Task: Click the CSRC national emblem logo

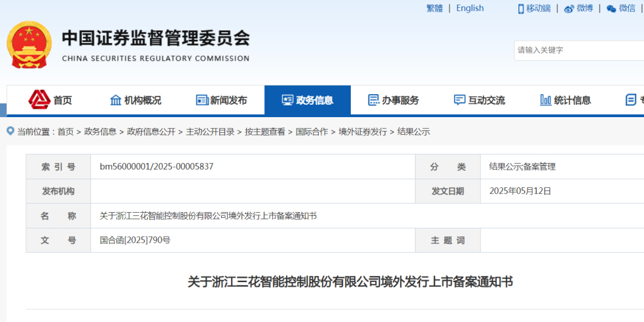Action: [28, 45]
